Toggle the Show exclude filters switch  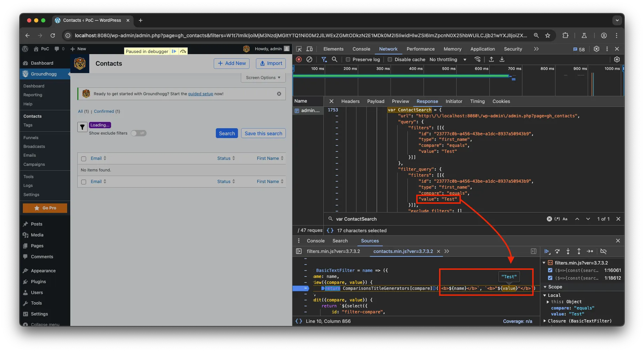pyautogui.click(x=139, y=133)
